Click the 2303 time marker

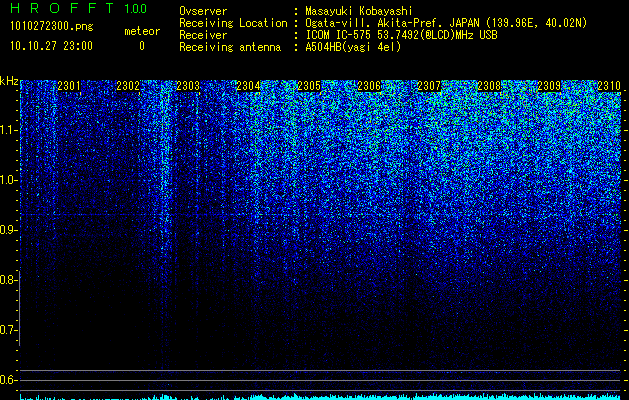(x=188, y=86)
